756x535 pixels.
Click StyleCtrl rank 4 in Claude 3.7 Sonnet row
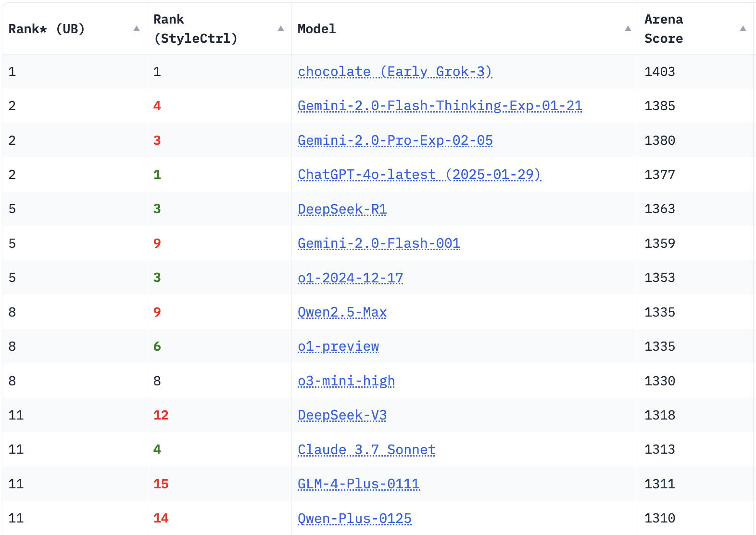point(157,449)
